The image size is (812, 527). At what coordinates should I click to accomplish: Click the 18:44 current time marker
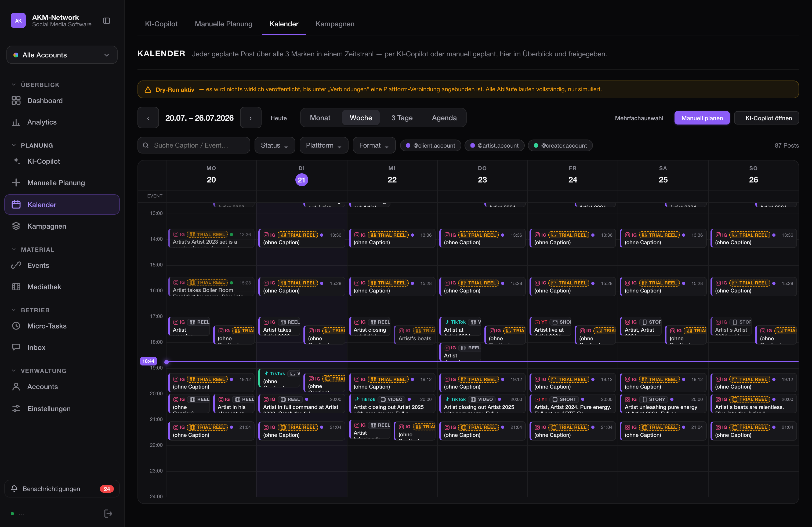148,361
